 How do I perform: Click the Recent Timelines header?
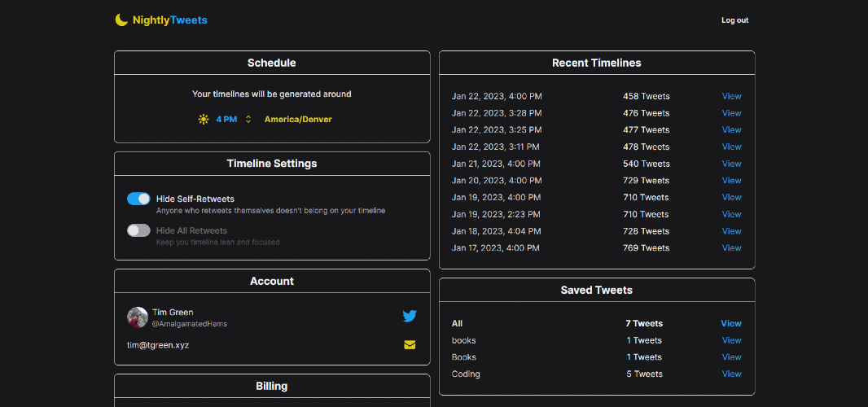(597, 63)
